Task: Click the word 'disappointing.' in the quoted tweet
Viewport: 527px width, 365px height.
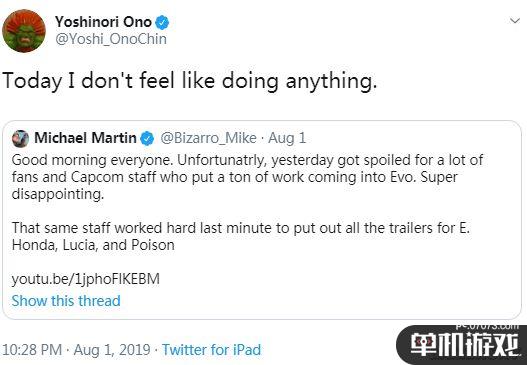Action: pyautogui.click(x=58, y=194)
